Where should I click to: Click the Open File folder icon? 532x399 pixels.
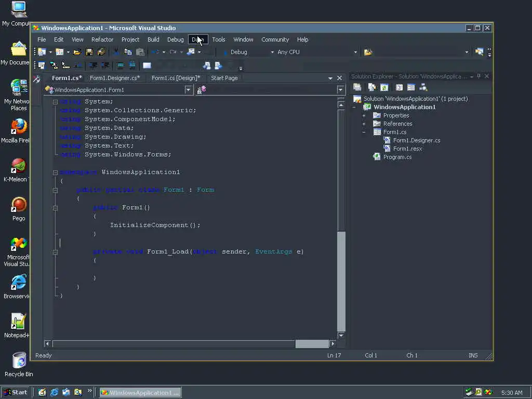click(77, 52)
